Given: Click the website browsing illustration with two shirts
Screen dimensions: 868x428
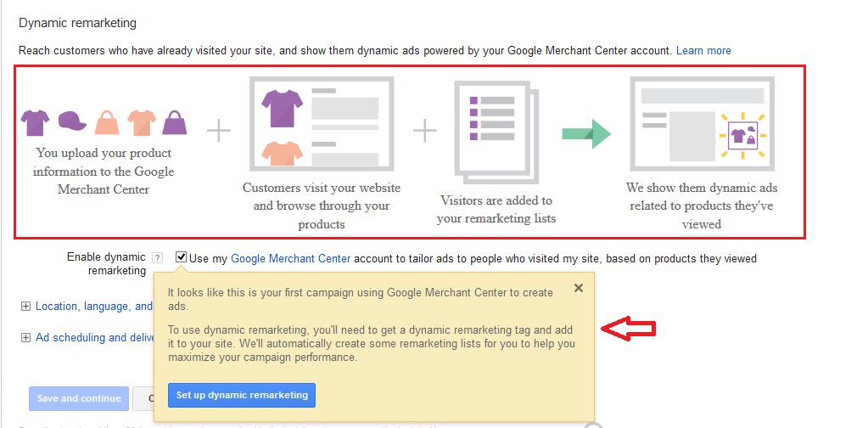Looking at the screenshot, I should (x=321, y=124).
